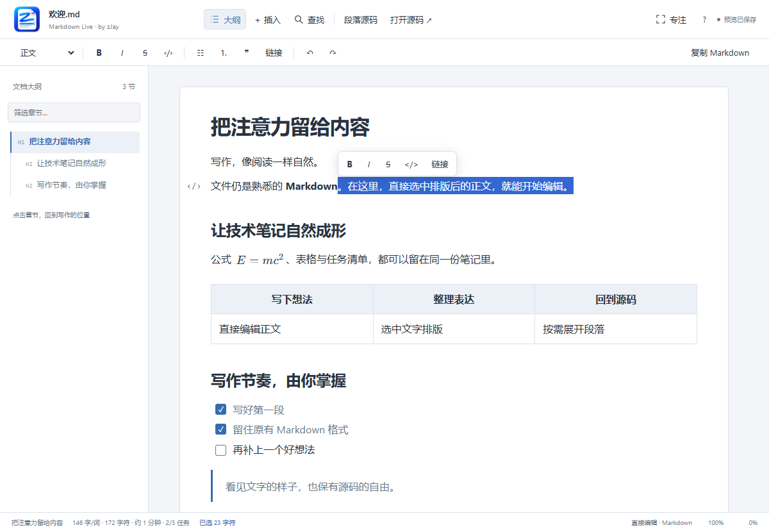Click bold in the floating selection toolbar
769x532 pixels.
[350, 164]
